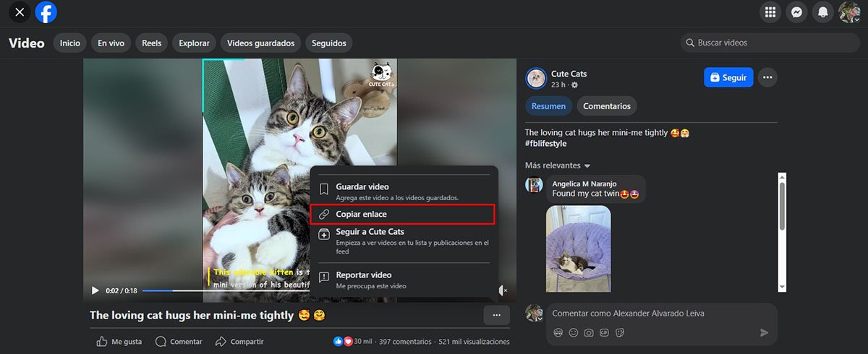Click the Compartir button
Image resolution: width=868 pixels, height=354 pixels.
(239, 342)
